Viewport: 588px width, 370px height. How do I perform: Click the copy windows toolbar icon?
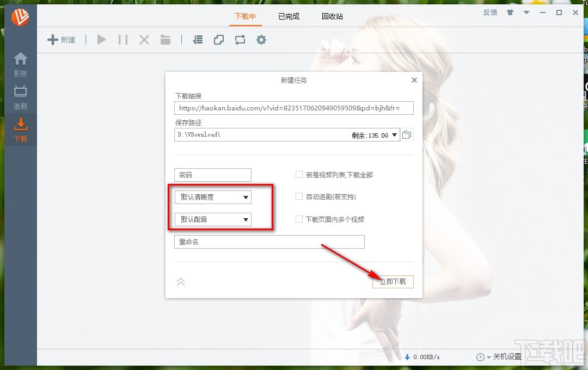click(219, 40)
